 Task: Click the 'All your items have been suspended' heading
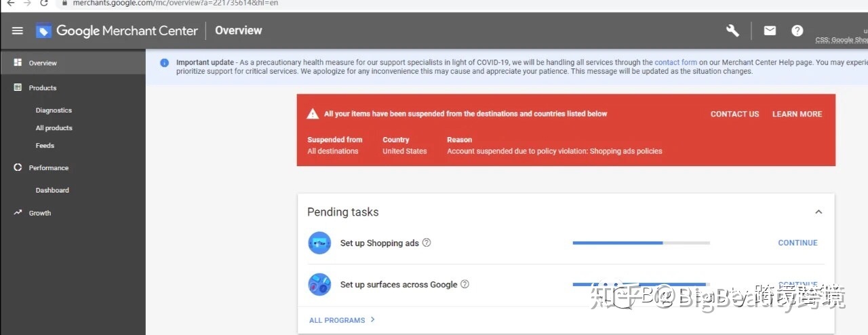click(465, 114)
